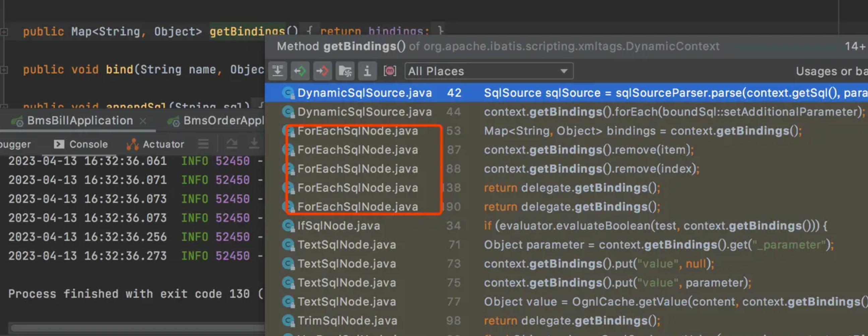
Task: Click the hamburger lines icon after Actuator
Action: 203,144
